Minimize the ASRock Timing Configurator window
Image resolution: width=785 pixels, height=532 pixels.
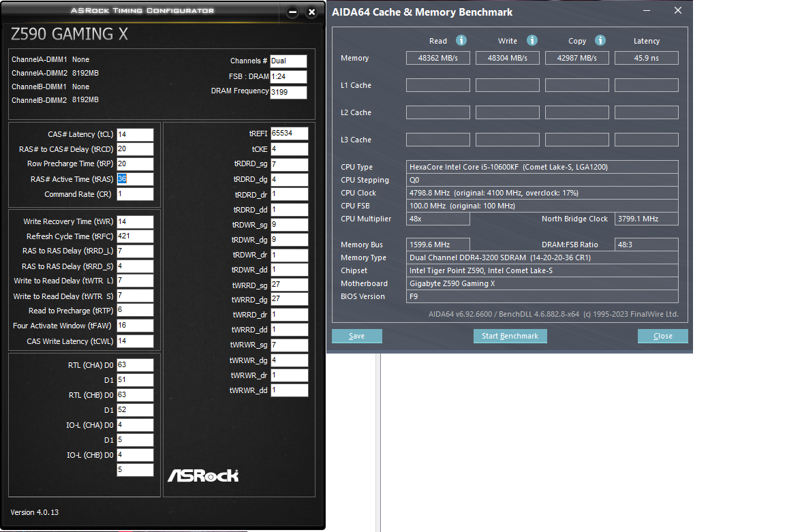pyautogui.click(x=293, y=12)
